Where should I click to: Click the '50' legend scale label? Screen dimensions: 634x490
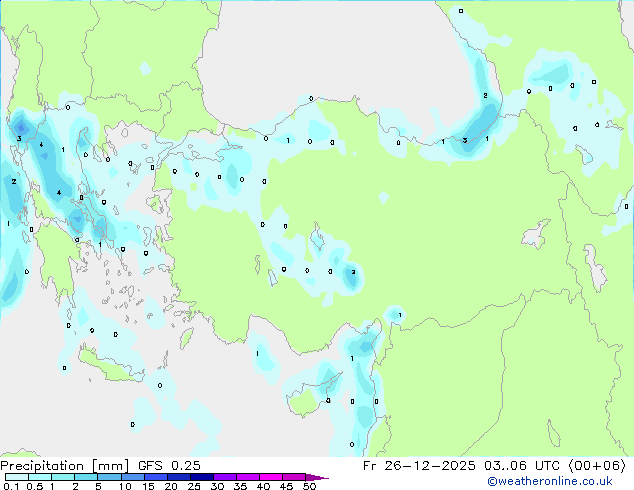point(309,486)
